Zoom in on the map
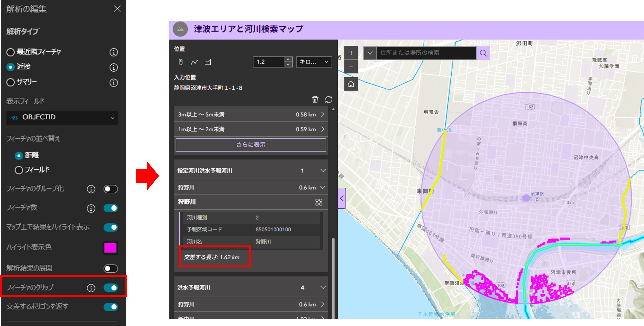This screenshot has height=326, width=644. pyautogui.click(x=351, y=53)
